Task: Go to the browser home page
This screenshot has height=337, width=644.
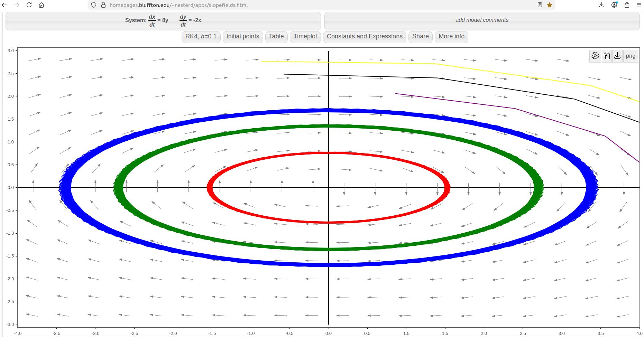Action: coord(41,5)
